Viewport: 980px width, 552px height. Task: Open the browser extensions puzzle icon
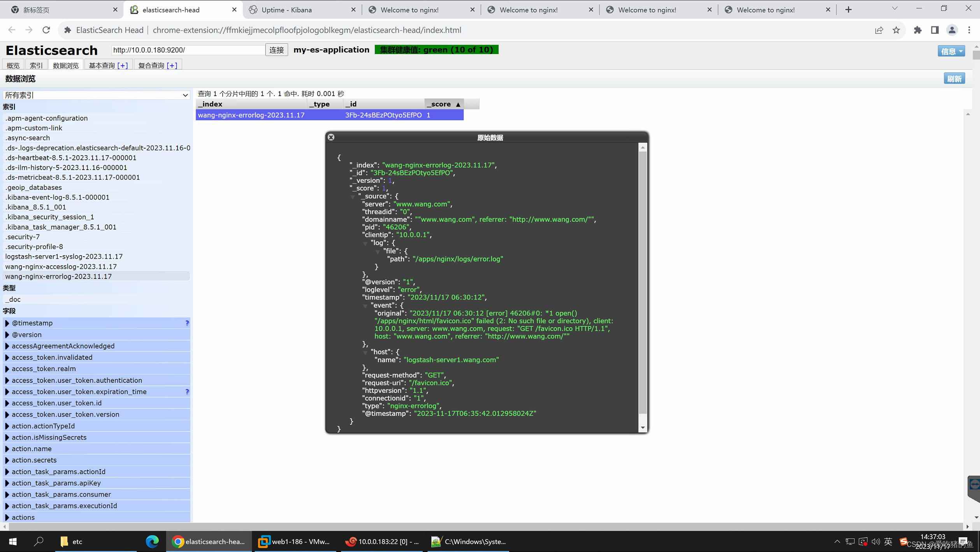[918, 30]
